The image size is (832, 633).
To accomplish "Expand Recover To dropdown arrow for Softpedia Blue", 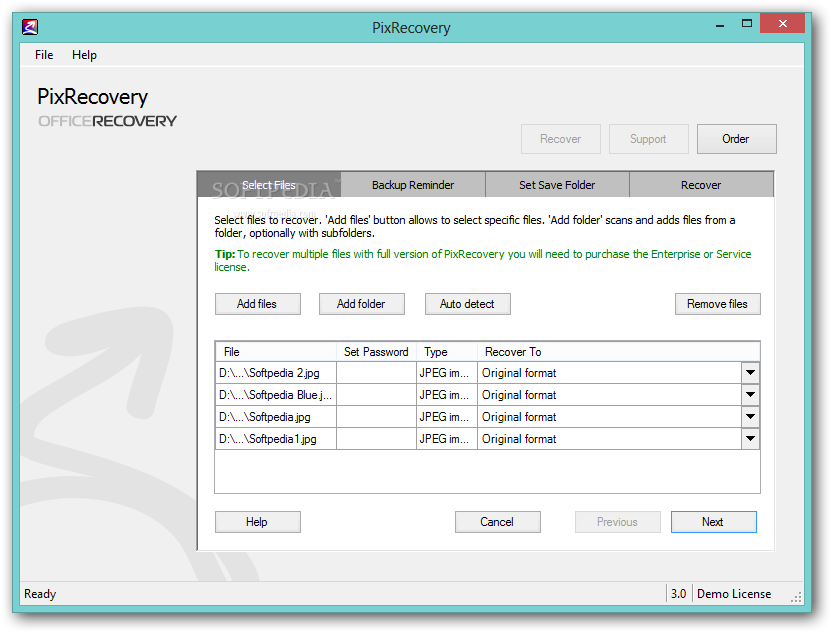I will [x=750, y=395].
